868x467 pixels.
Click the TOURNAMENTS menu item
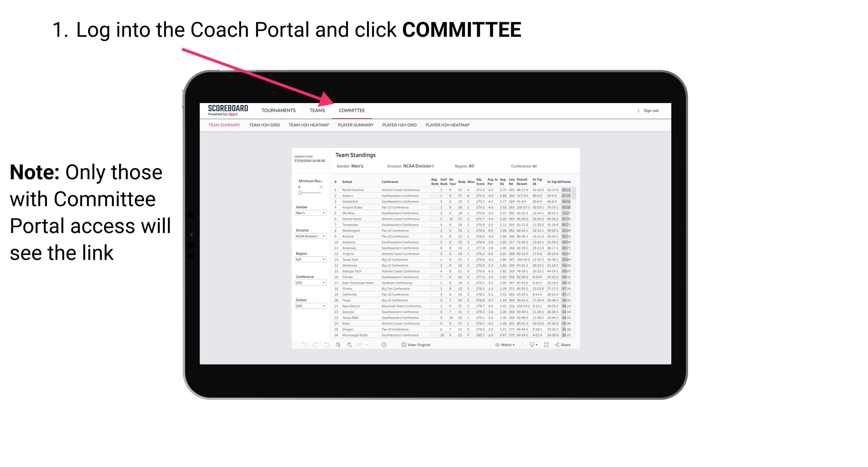pyautogui.click(x=278, y=111)
